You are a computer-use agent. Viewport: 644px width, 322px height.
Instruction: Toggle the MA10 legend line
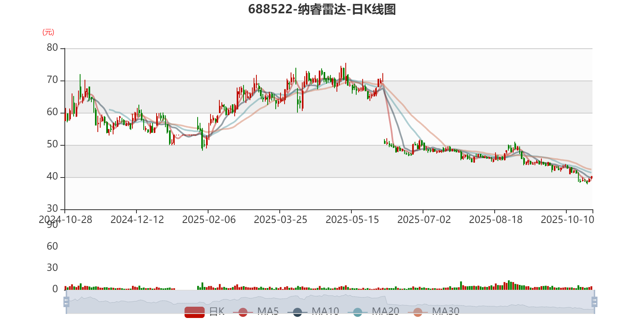click(x=313, y=312)
